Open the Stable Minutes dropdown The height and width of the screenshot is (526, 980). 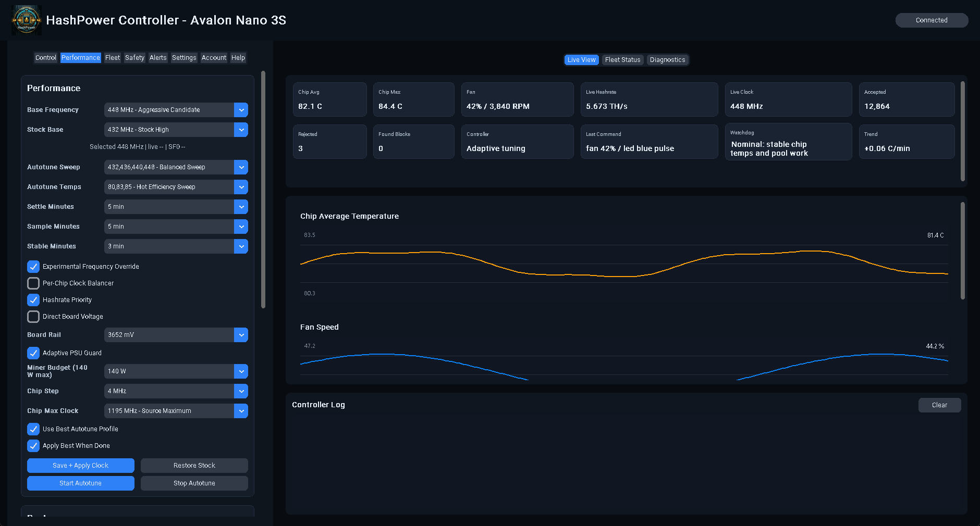tap(176, 246)
